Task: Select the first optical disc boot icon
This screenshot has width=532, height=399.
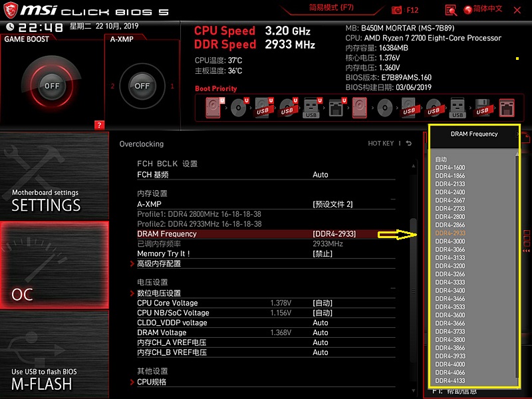Action: click(x=238, y=108)
